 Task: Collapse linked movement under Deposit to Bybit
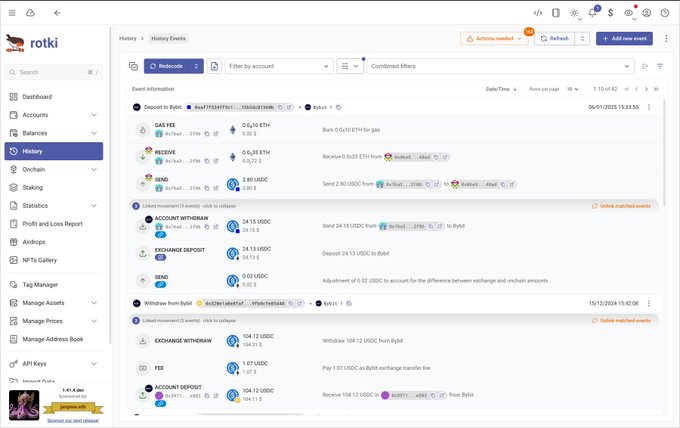pos(189,206)
